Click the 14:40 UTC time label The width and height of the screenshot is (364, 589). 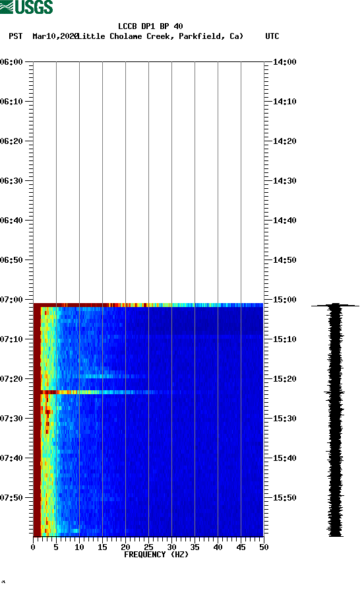pyautogui.click(x=284, y=220)
